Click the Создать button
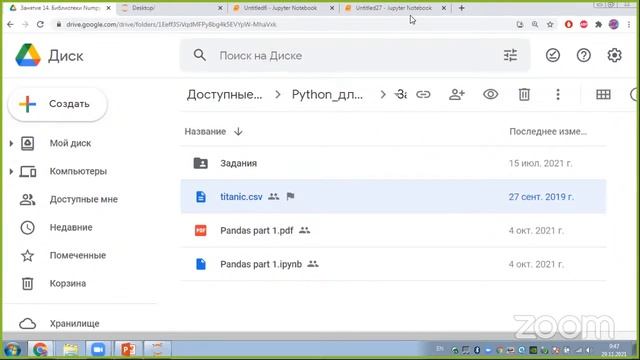640x360 pixels. pyautogui.click(x=58, y=104)
